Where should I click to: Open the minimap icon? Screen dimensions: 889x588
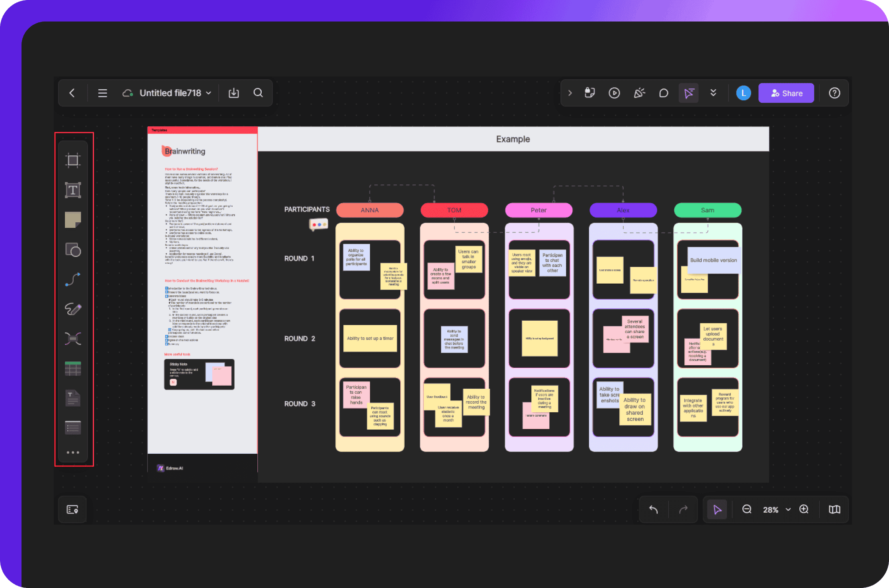(x=834, y=510)
